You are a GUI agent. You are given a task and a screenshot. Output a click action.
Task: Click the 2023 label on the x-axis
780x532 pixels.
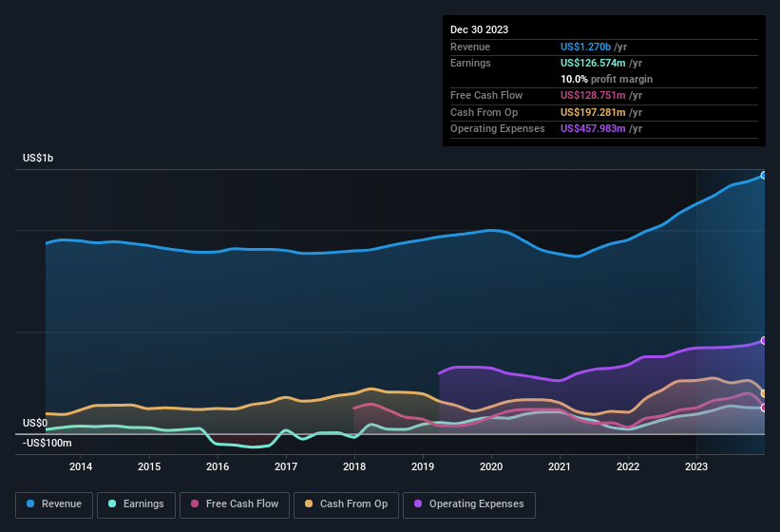pos(696,466)
